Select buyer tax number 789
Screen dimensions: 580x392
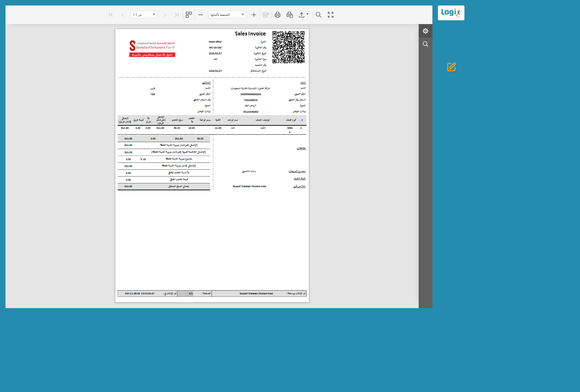[153, 94]
